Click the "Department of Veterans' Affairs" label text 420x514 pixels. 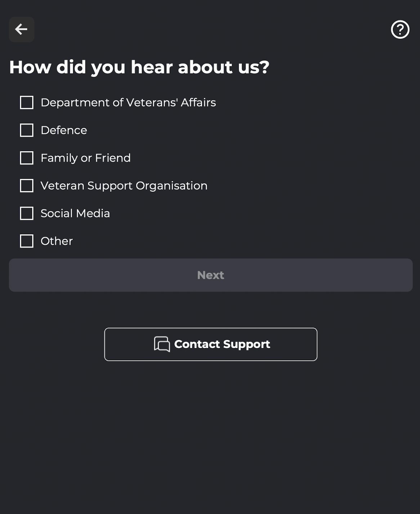point(128,103)
